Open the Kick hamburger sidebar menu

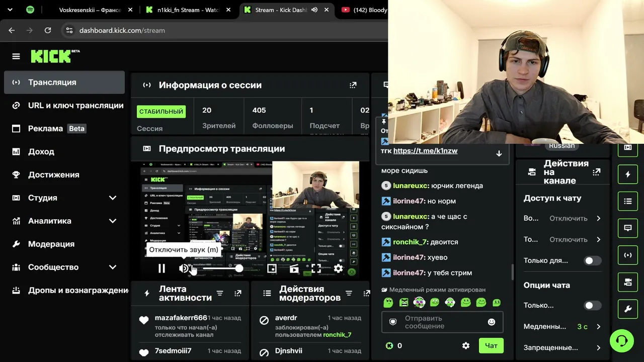16,56
